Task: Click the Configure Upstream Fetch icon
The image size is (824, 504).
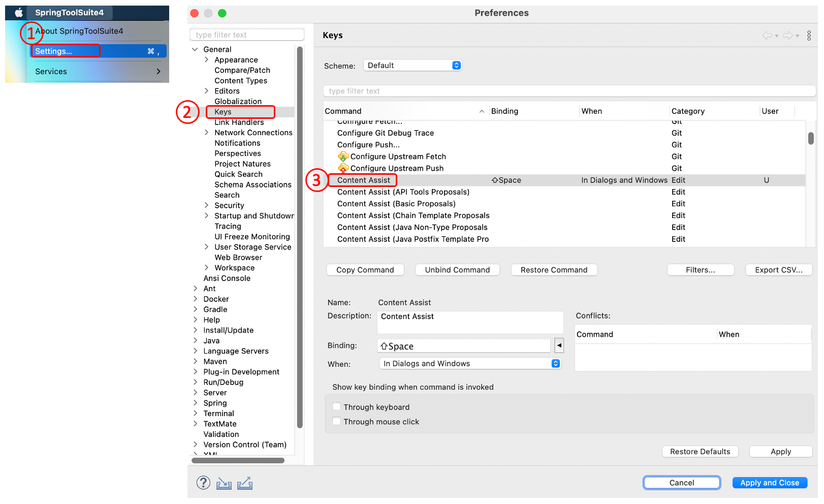Action: 343,156
